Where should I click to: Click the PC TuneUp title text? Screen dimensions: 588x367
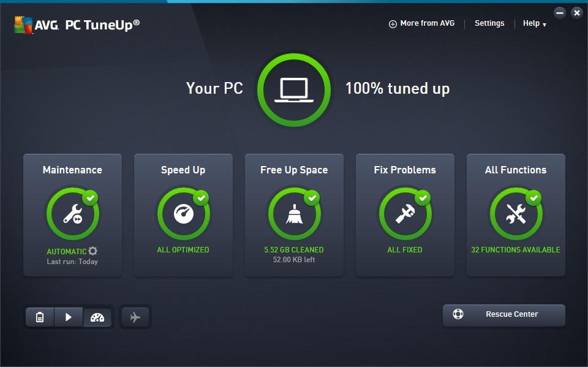click(x=102, y=25)
